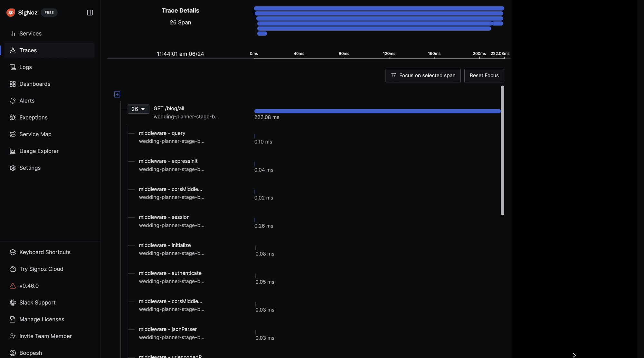Click the Usage Explorer chart icon
The height and width of the screenshot is (358, 644).
click(x=13, y=151)
